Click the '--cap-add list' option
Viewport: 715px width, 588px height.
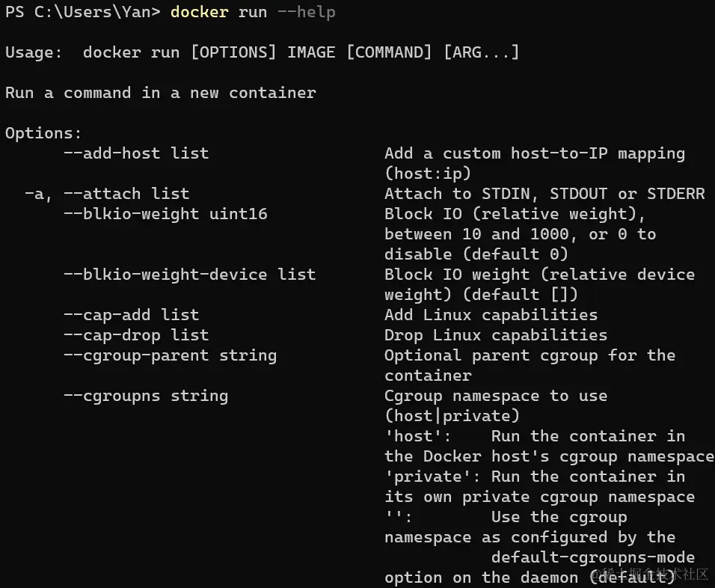tap(131, 315)
